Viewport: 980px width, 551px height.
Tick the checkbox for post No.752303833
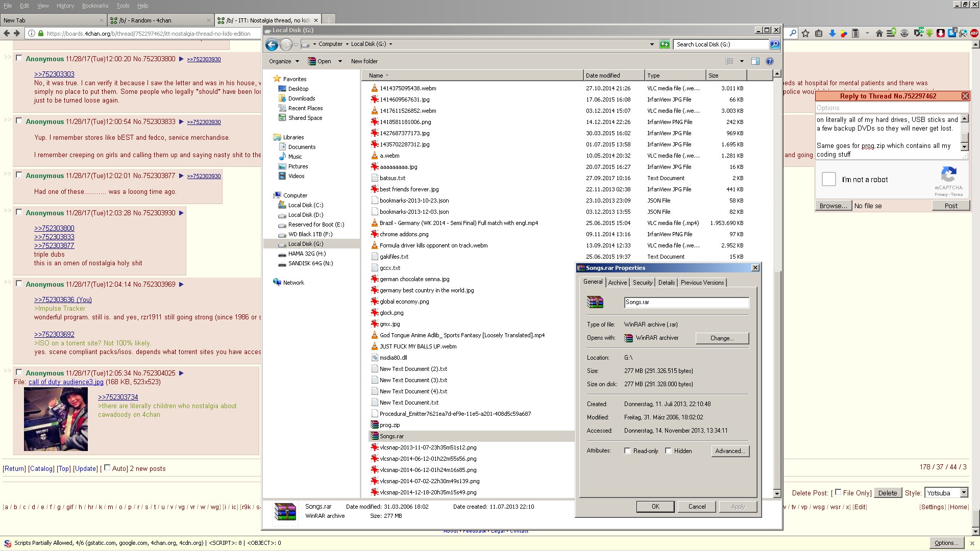click(19, 121)
